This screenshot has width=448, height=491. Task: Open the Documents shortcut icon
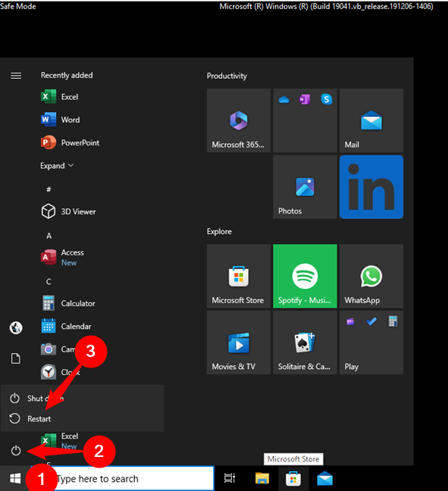tap(16, 358)
